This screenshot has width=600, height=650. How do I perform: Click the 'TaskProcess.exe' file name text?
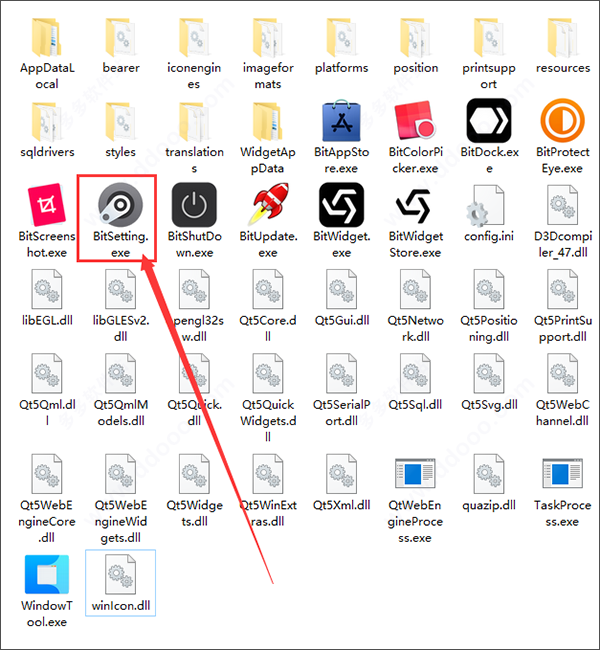562,513
